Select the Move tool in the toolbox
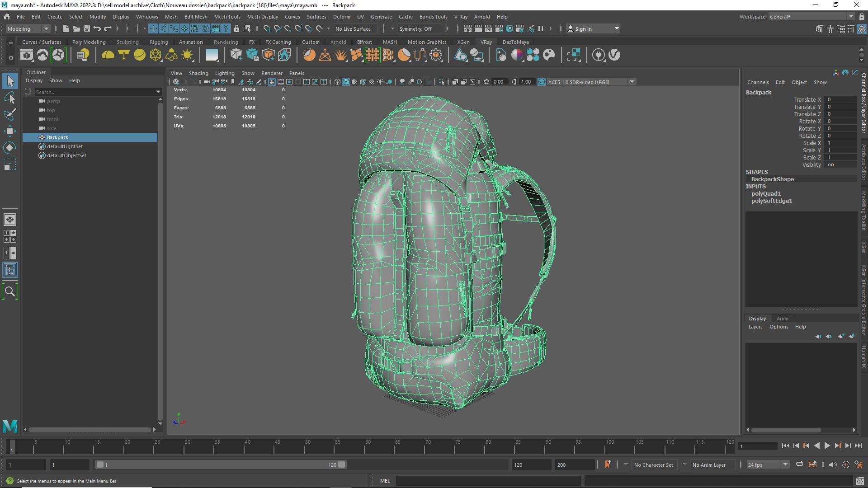 (x=9, y=131)
